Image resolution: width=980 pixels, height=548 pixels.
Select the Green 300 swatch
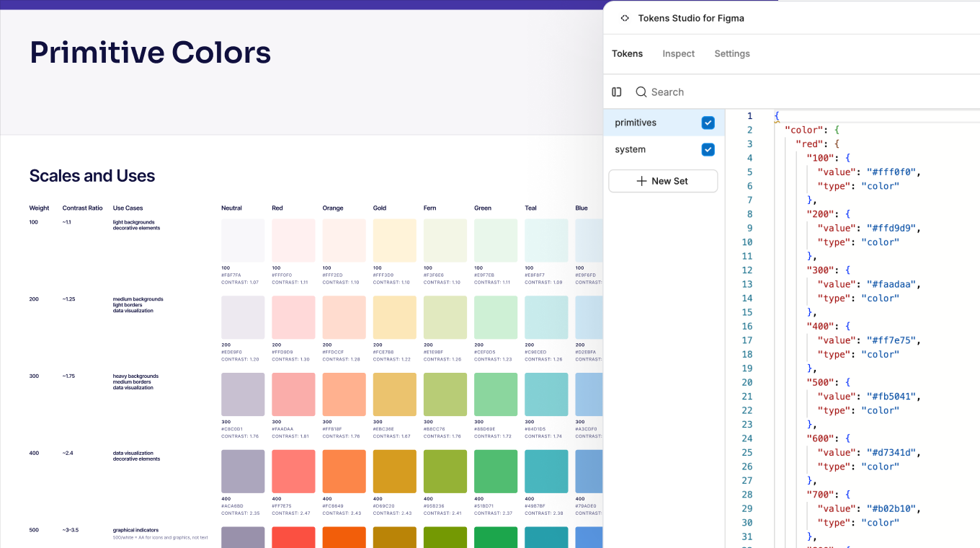pyautogui.click(x=496, y=394)
